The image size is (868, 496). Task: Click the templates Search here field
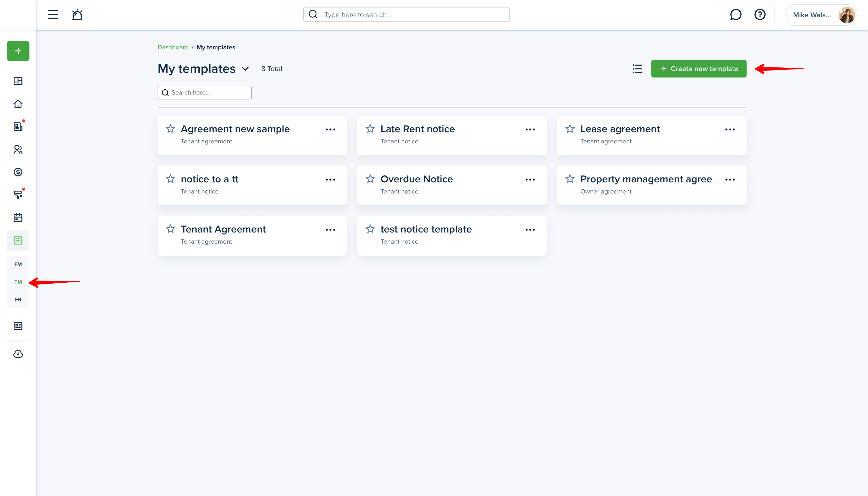(x=204, y=93)
